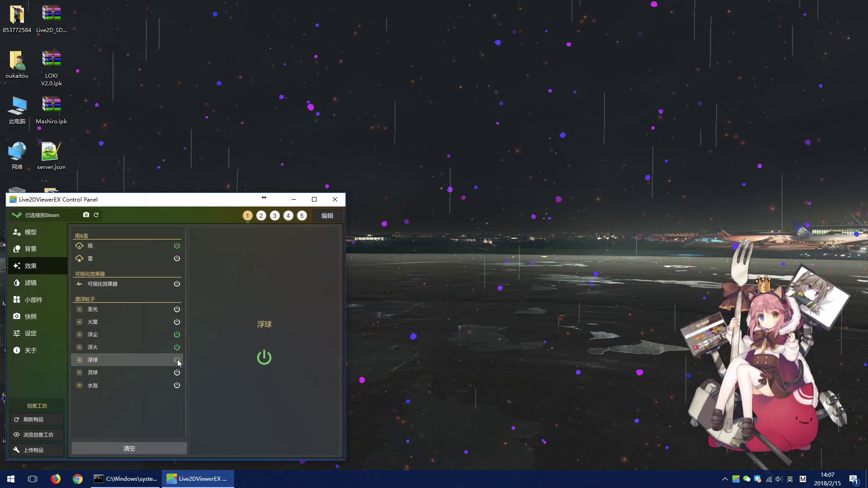Image resolution: width=868 pixels, height=488 pixels.
Task: Click the 浏览创意工坊 (Browse Workshop) button
Action: [37, 434]
